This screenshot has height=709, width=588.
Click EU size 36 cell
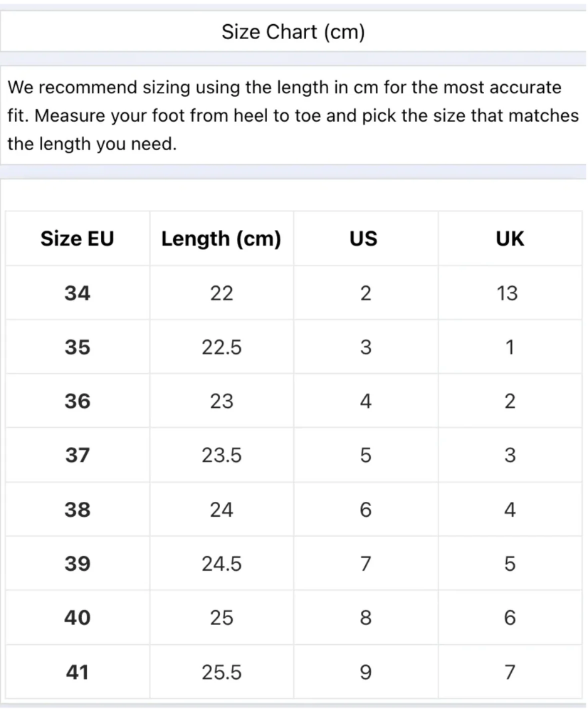tap(77, 401)
